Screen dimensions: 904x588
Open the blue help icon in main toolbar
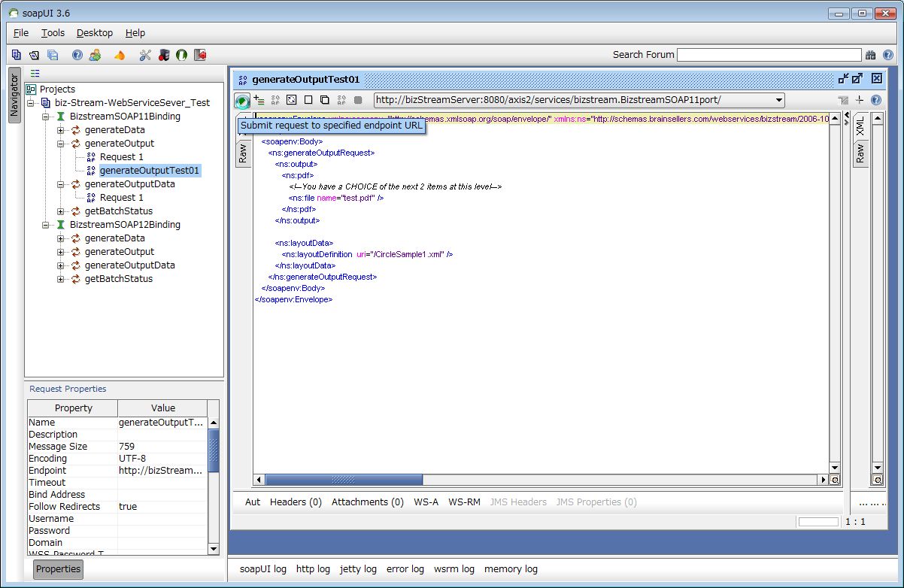pyautogui.click(x=77, y=55)
